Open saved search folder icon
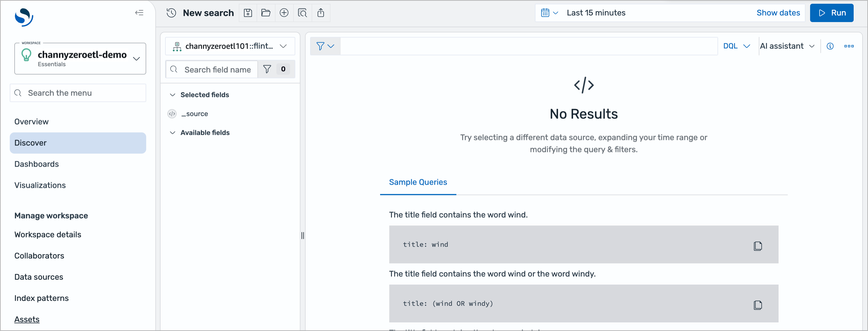This screenshot has width=868, height=331. (266, 13)
